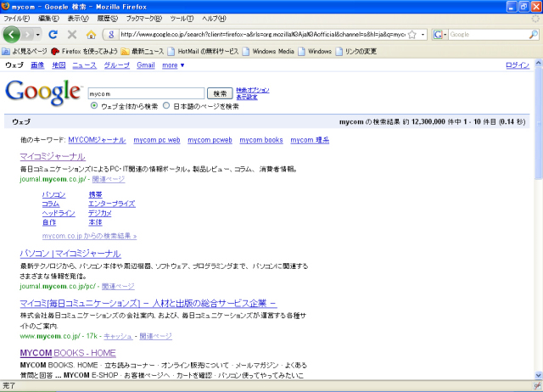Open the 検索オプション link
The height and width of the screenshot is (392, 543).
point(253,90)
